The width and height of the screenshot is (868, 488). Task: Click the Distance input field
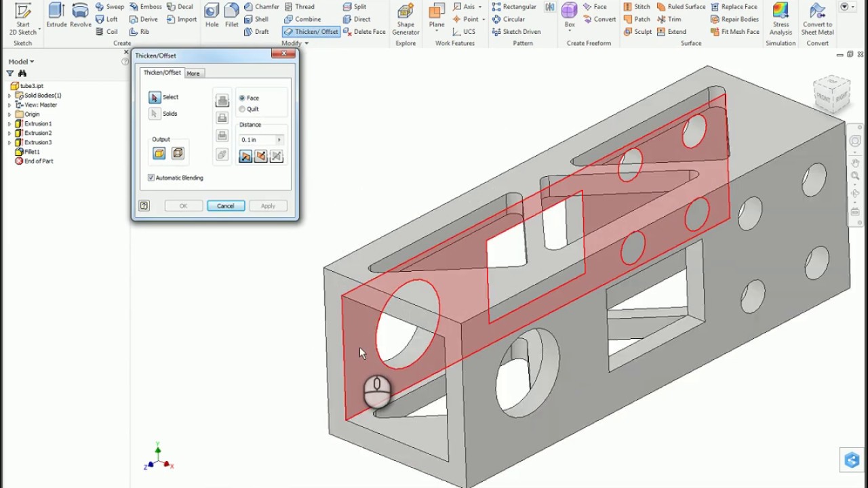pyautogui.click(x=257, y=140)
